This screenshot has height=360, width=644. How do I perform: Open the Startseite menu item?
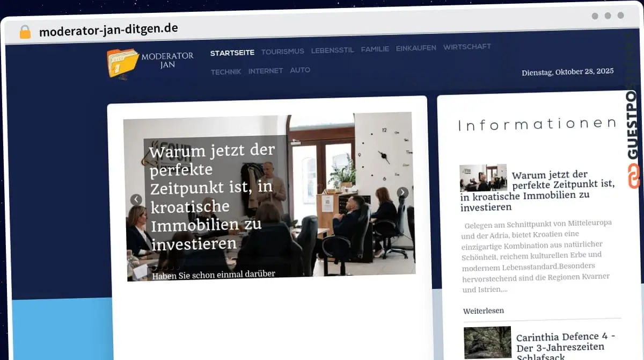(x=232, y=53)
